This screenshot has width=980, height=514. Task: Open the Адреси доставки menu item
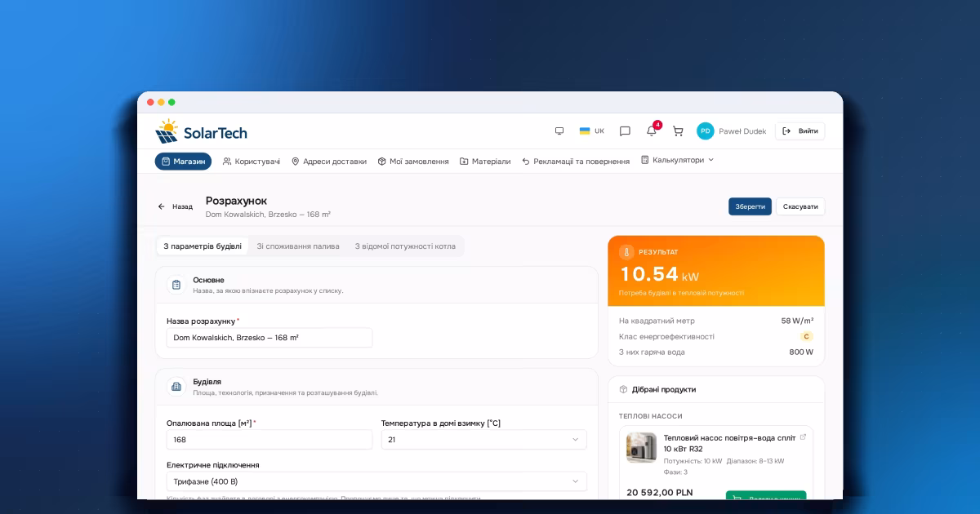(x=329, y=162)
